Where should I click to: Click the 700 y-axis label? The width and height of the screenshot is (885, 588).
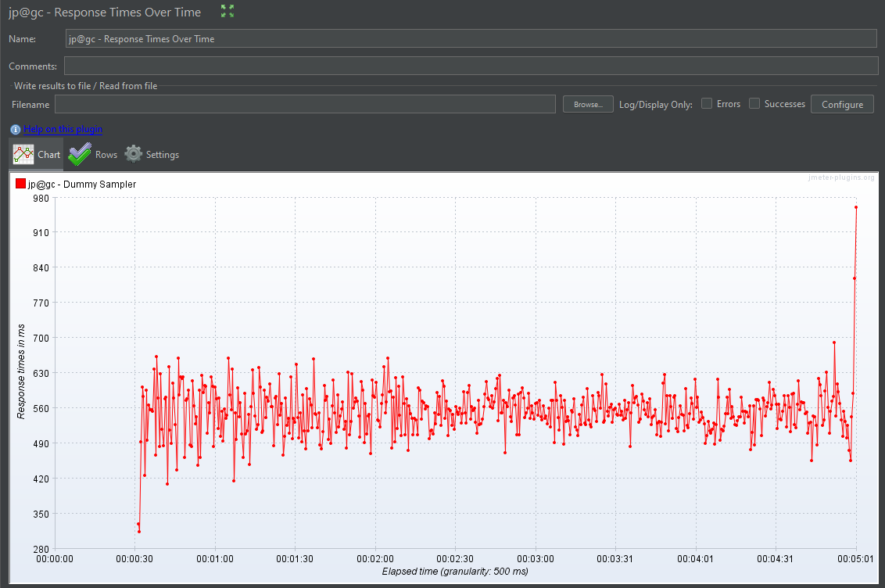coord(41,338)
